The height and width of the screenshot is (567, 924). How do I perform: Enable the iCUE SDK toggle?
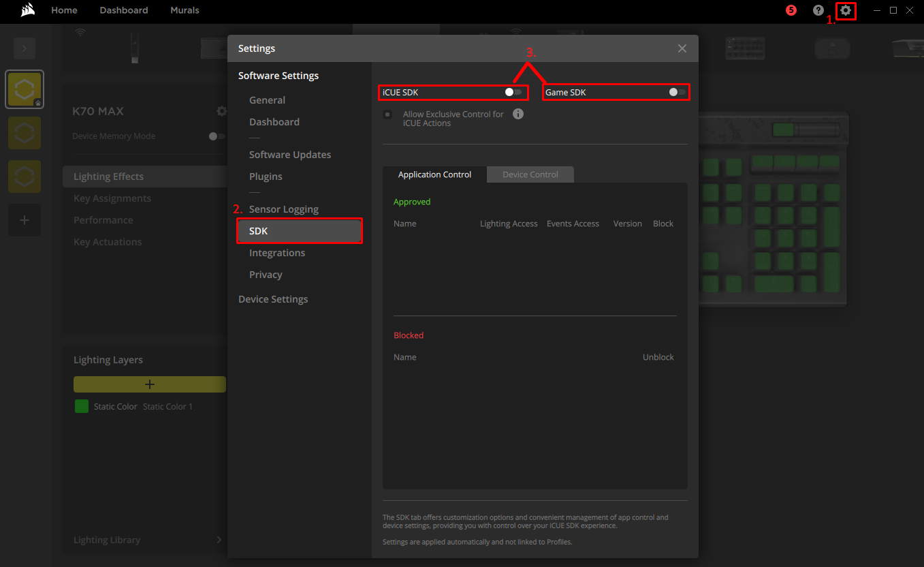click(511, 91)
